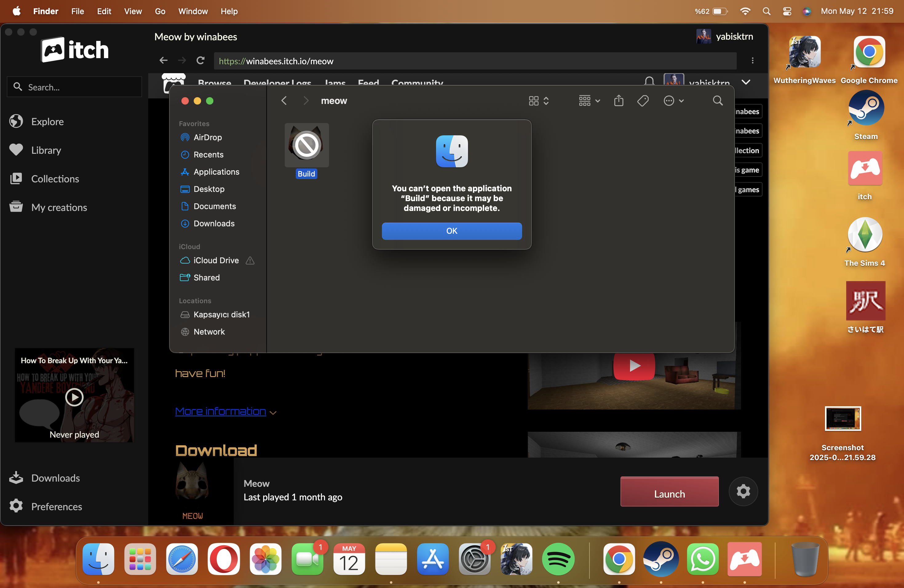
Task: Open AirDrop in Finder sidebar
Action: 207,137
